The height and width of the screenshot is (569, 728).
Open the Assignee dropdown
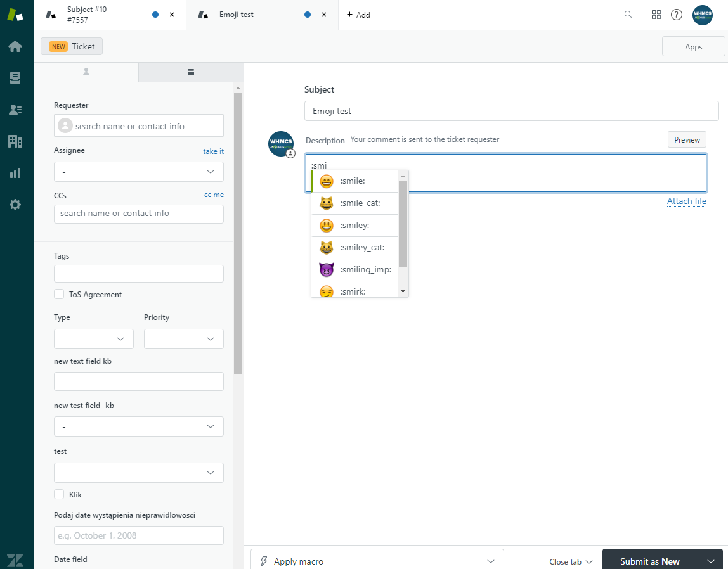[x=138, y=172]
